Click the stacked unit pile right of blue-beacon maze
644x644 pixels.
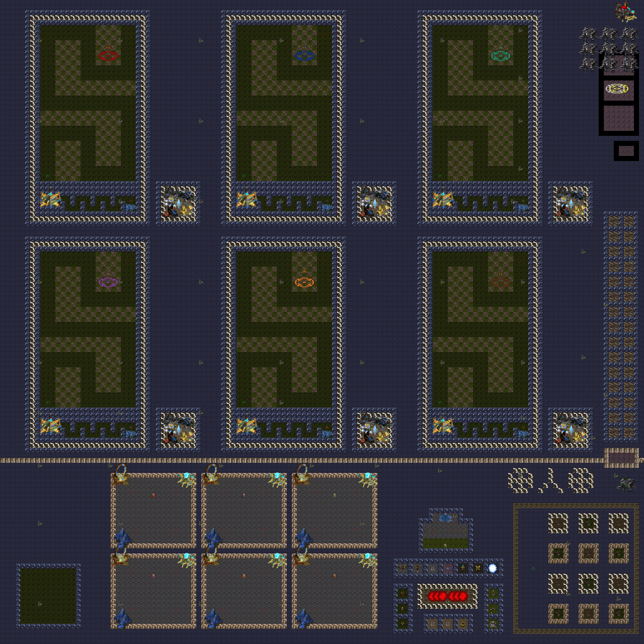point(375,203)
